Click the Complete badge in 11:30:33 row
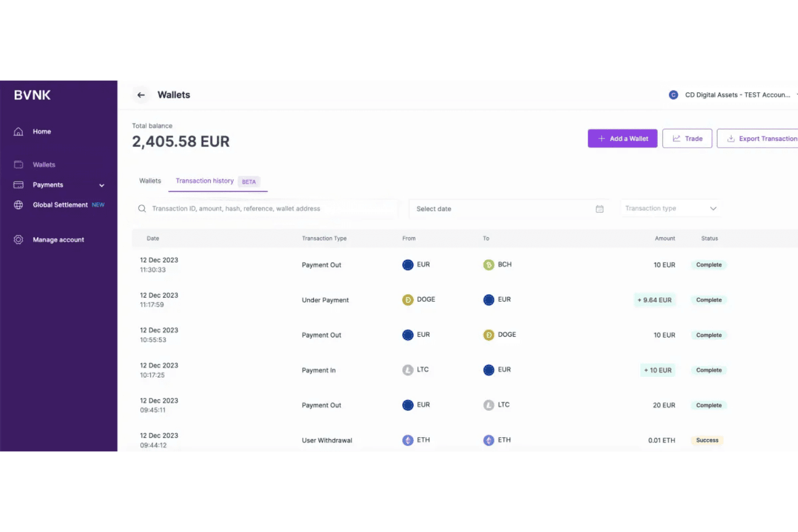This screenshot has height=532, width=798. click(x=708, y=265)
